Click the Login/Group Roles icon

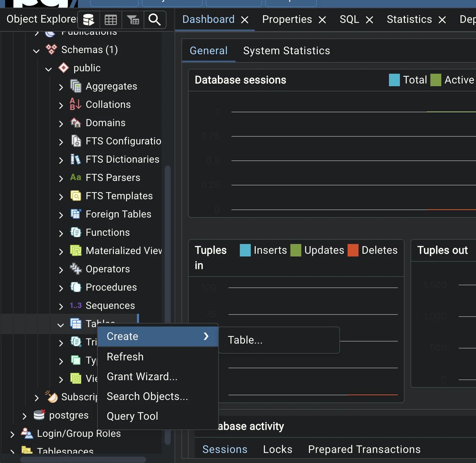[27, 433]
